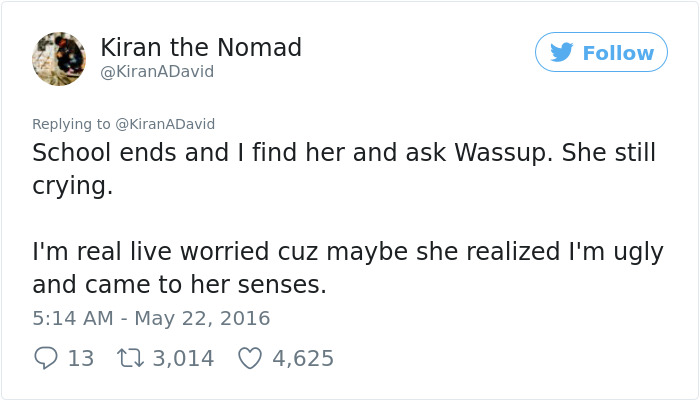Click the @KiranADavid handle under the name
Screen dimensions: 700x401
pos(157,72)
